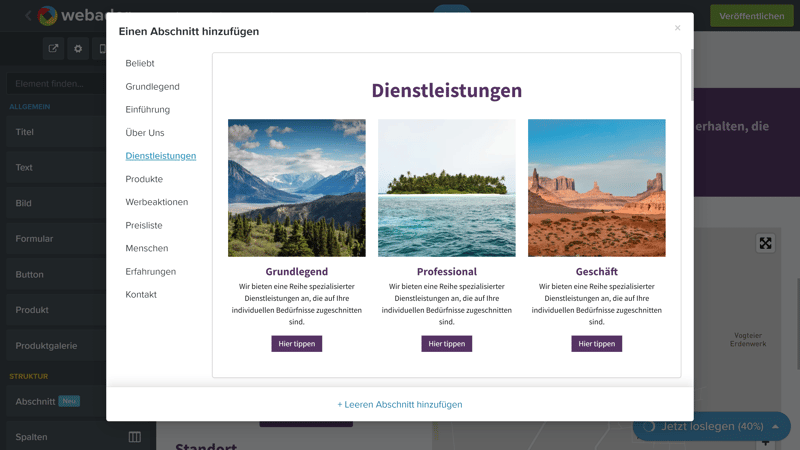Click the tropical island thumbnail

click(x=446, y=188)
